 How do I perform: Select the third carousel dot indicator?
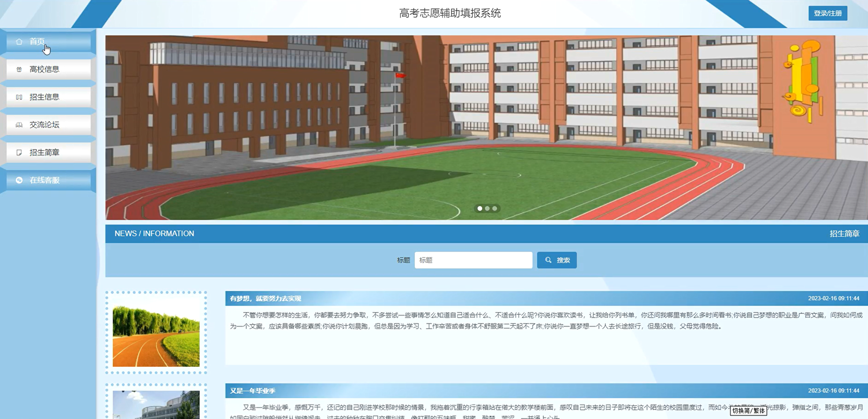495,209
